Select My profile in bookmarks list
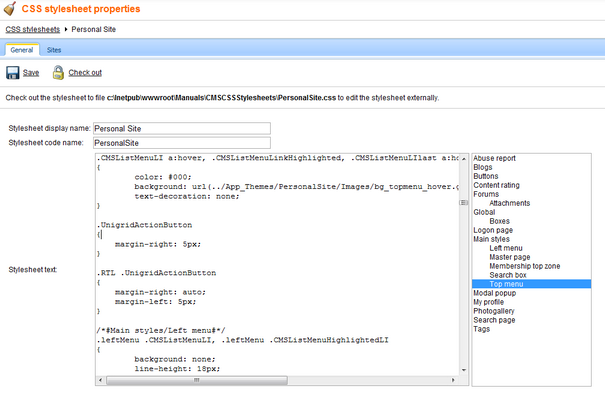Screen dimensions: 605x394 pyautogui.click(x=488, y=302)
